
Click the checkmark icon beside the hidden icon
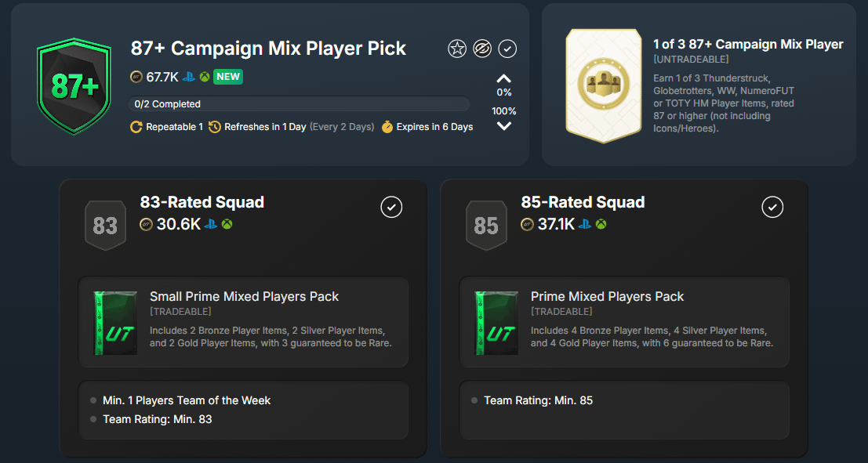pos(507,49)
